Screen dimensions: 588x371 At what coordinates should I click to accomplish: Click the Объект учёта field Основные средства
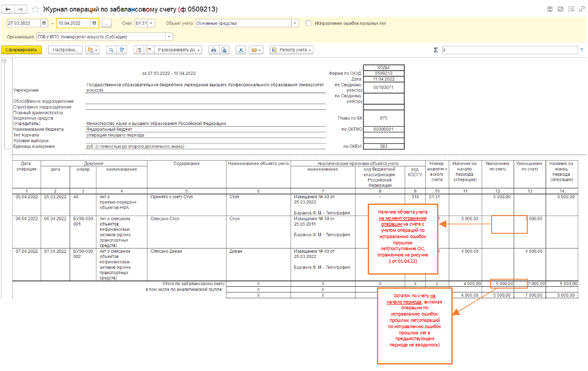(244, 23)
